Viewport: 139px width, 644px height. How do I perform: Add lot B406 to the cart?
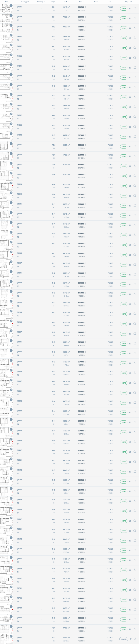coord(130,442)
